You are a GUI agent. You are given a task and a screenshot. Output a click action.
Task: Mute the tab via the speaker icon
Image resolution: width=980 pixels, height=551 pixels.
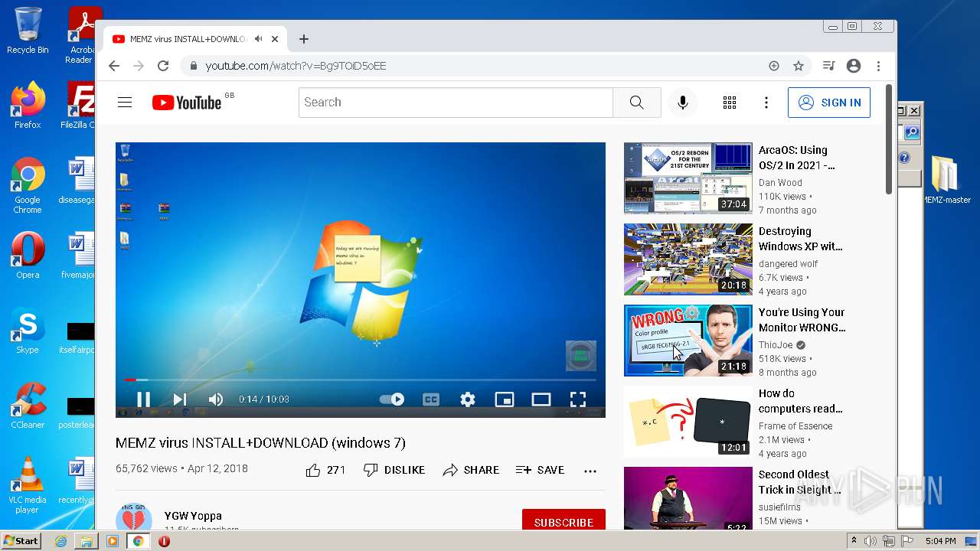[x=259, y=39]
